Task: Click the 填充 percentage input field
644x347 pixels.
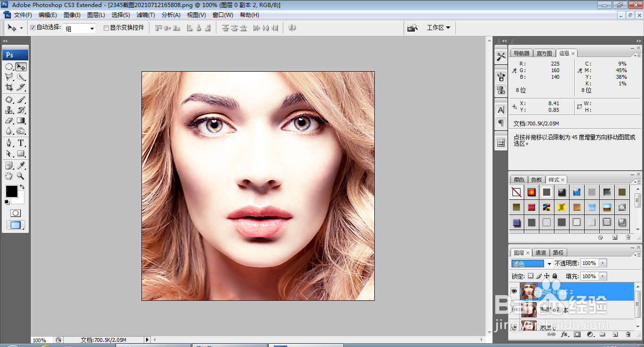Action: (x=589, y=276)
